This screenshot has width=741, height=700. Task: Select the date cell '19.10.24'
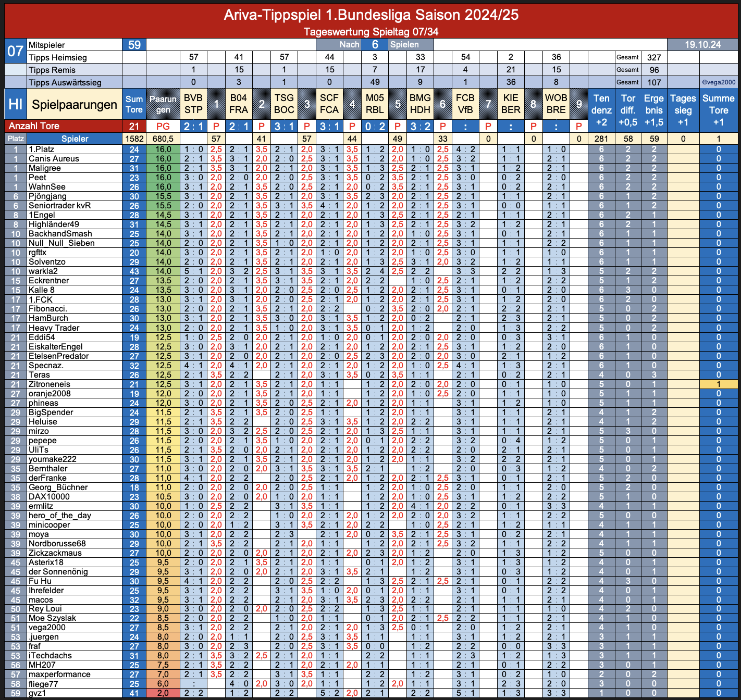(x=703, y=45)
